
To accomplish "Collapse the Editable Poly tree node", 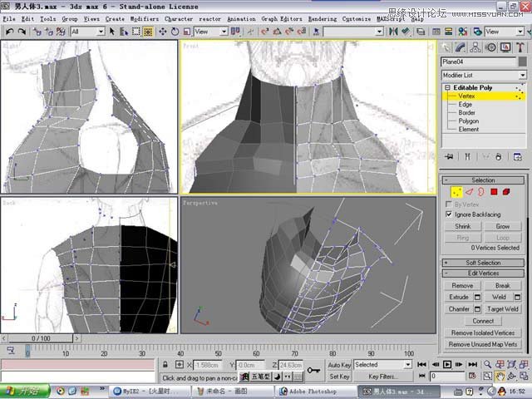I will coord(447,87).
